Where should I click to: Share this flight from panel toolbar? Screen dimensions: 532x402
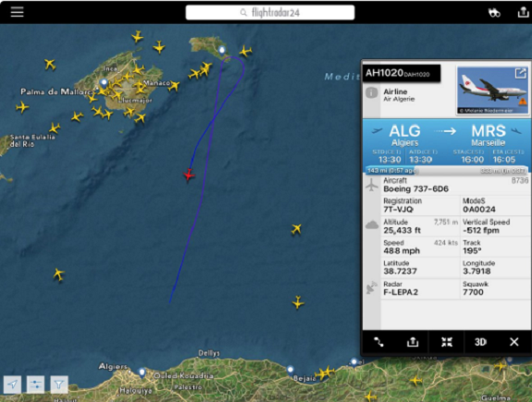click(413, 342)
